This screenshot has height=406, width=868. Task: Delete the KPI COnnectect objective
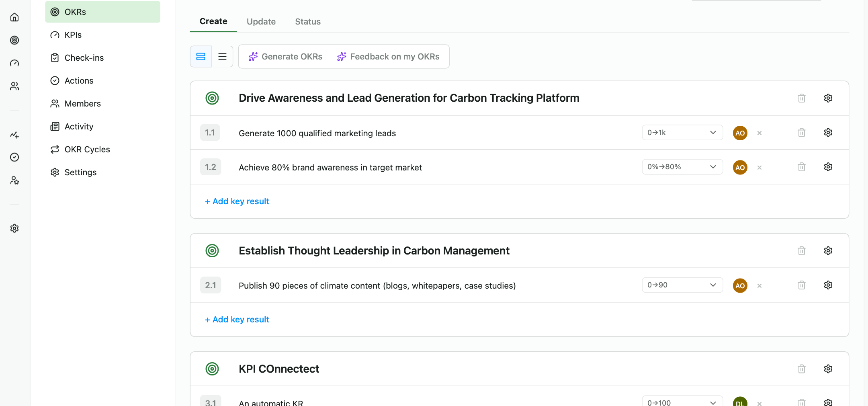(802, 369)
